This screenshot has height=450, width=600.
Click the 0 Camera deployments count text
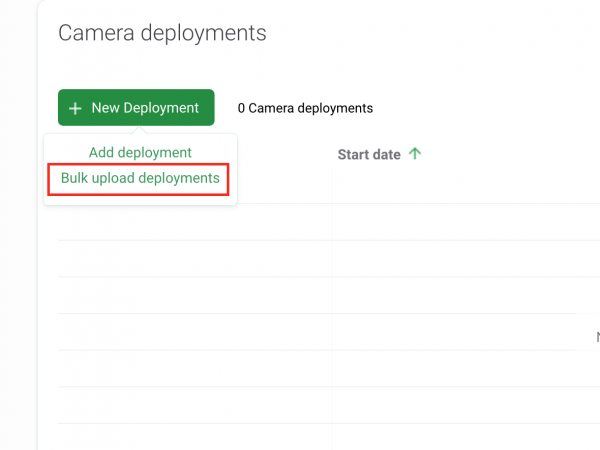[x=305, y=108]
